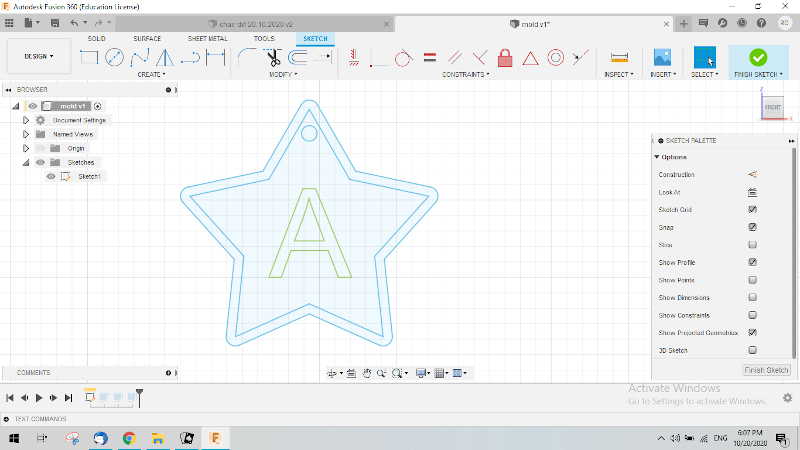Apply the Parallel constraint
The height and width of the screenshot is (450, 800).
pos(455,58)
